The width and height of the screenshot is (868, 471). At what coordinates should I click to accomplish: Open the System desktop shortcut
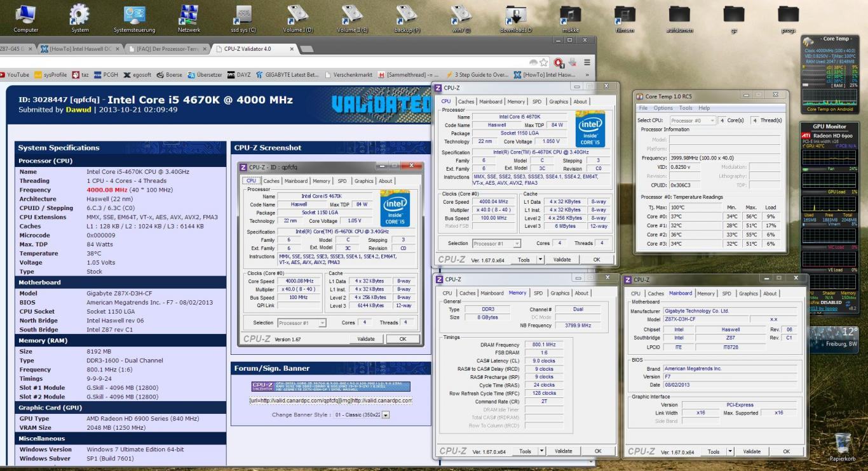click(x=80, y=17)
